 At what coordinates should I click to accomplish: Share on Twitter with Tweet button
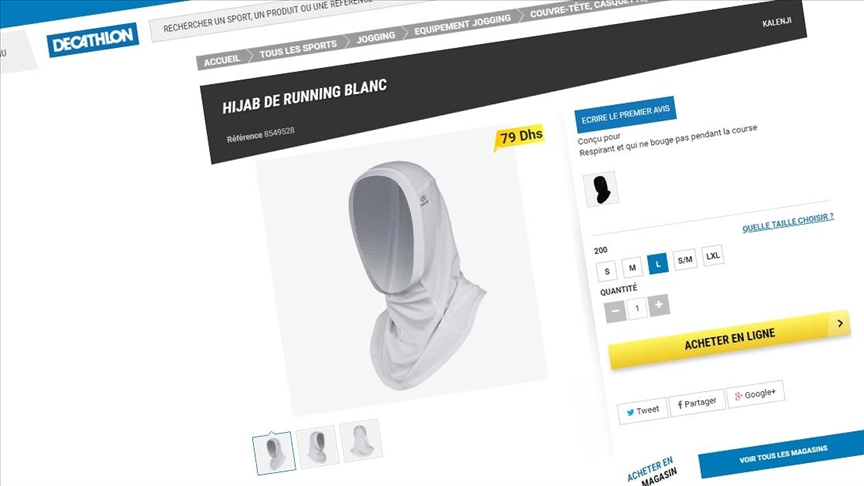coord(642,411)
